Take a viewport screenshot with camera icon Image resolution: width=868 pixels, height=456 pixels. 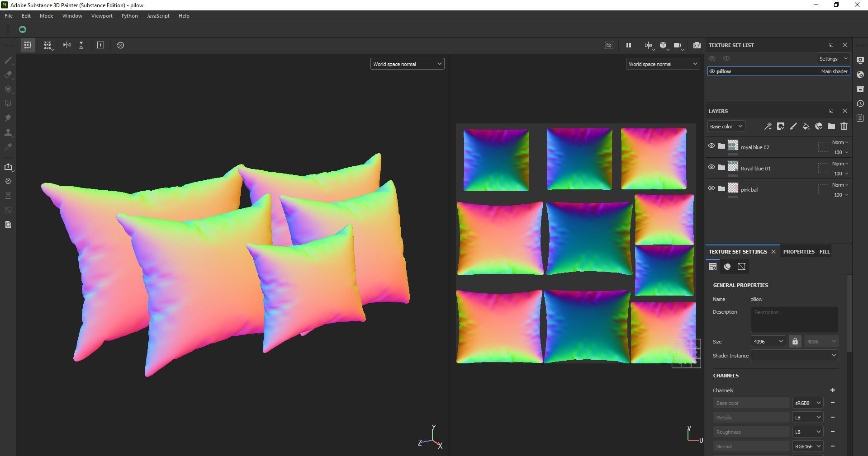[697, 45]
